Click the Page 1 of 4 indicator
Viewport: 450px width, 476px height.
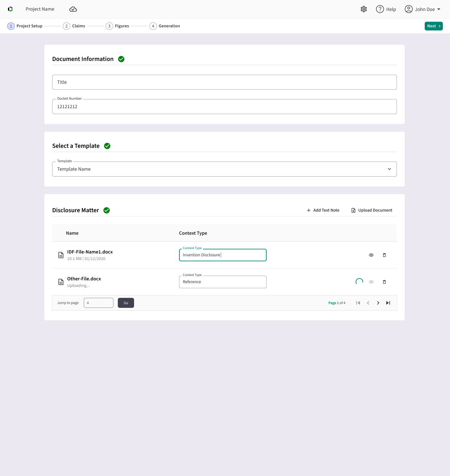coord(337,303)
